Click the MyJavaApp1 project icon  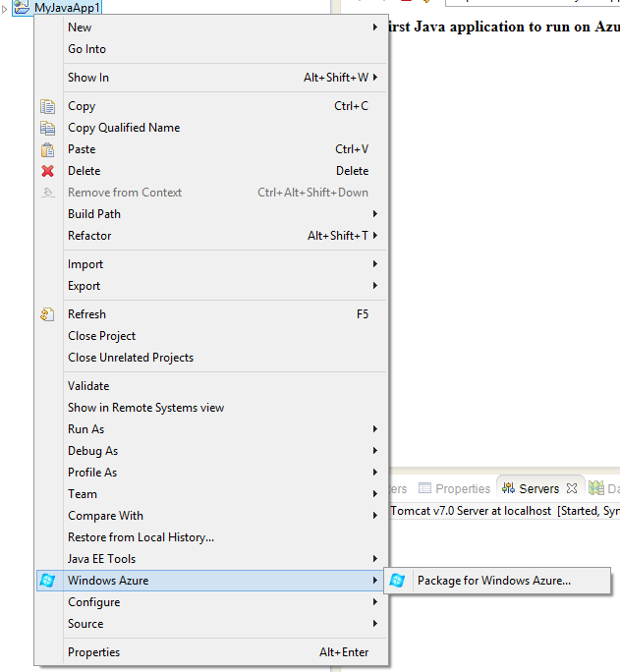22,7
